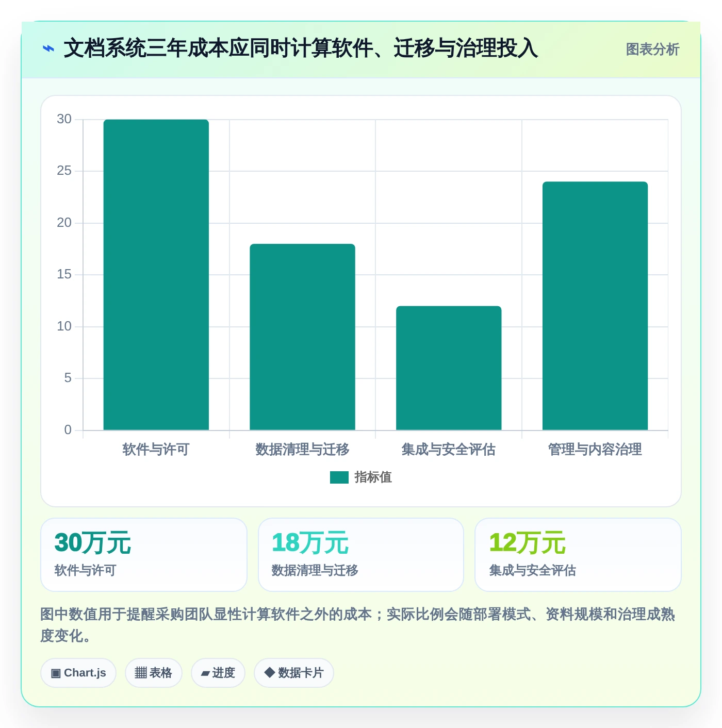Click the y-axis value 20
Viewport: 722px width, 728px height.
(x=64, y=223)
